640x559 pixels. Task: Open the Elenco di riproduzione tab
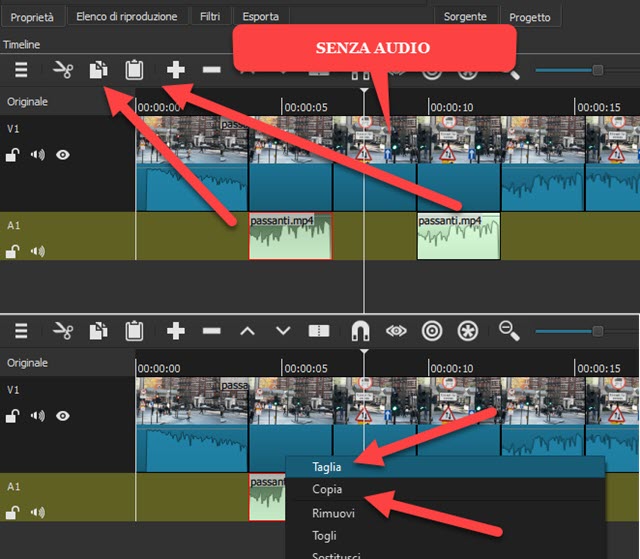127,17
